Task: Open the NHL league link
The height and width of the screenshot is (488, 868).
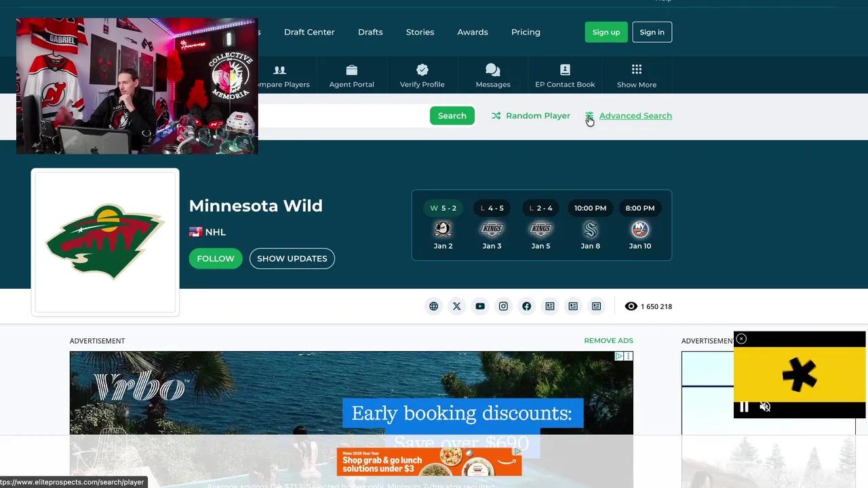Action: click(215, 232)
